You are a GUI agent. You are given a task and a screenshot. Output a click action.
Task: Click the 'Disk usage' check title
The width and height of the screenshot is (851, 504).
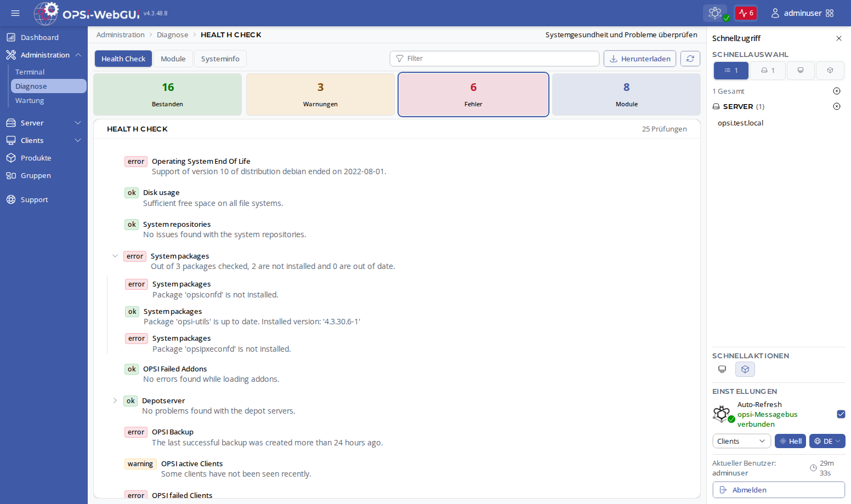(x=161, y=192)
